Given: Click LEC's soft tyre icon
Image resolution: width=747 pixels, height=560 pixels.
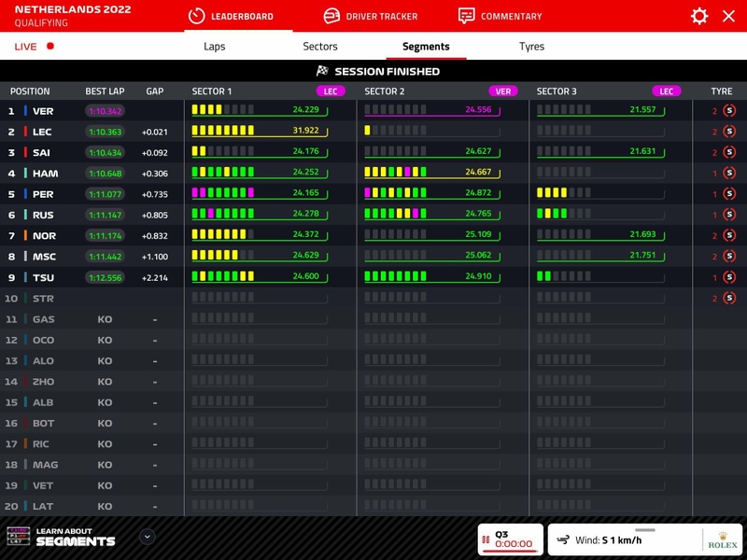Looking at the screenshot, I should (x=729, y=132).
